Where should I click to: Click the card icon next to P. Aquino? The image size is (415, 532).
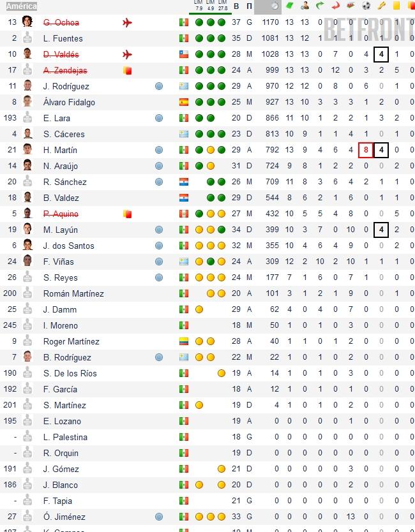pos(127,214)
